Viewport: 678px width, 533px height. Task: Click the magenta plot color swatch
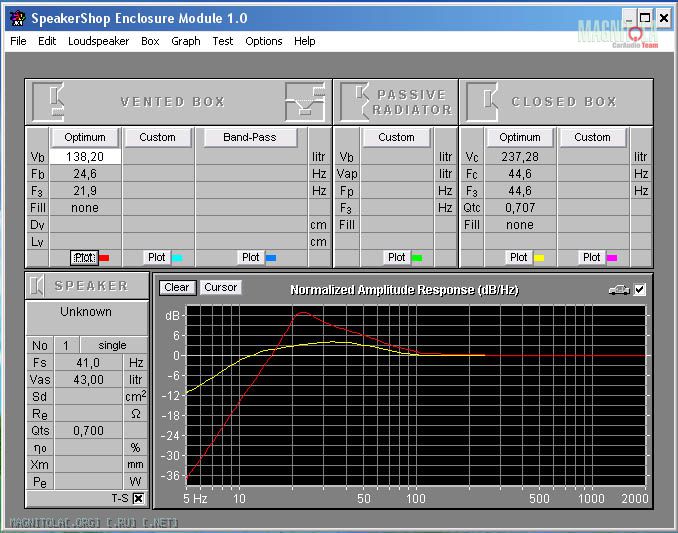coord(612,258)
